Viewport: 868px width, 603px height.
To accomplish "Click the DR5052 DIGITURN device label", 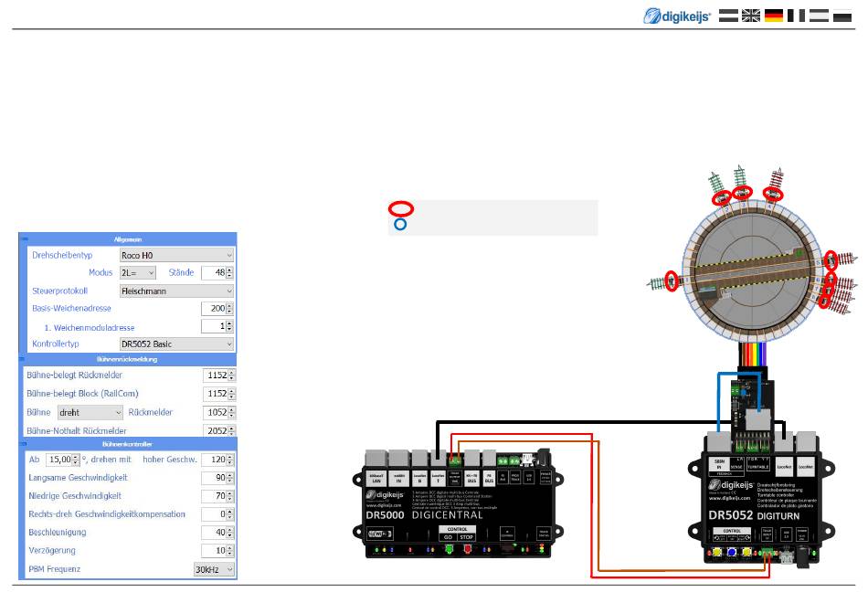I will click(x=754, y=515).
